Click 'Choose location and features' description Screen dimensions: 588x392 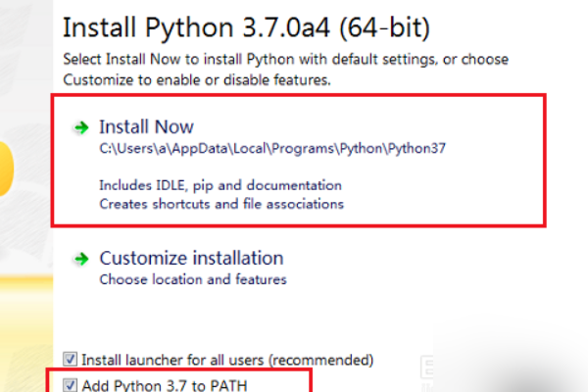point(193,279)
